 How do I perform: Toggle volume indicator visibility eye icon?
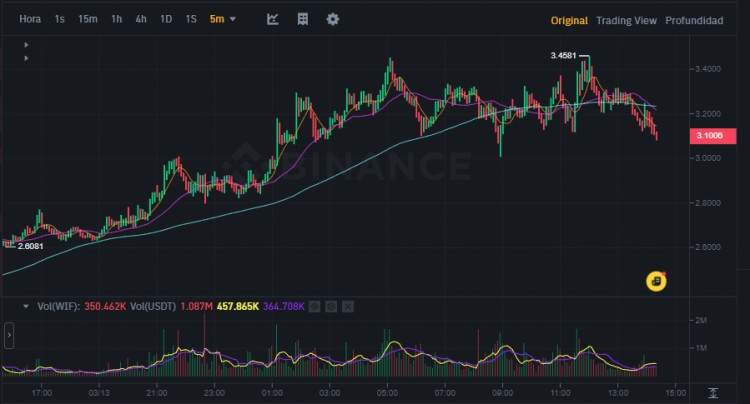(x=313, y=305)
